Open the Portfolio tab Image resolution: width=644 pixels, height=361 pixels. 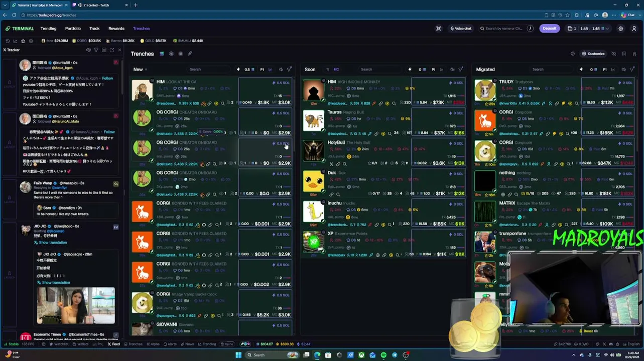point(73,29)
